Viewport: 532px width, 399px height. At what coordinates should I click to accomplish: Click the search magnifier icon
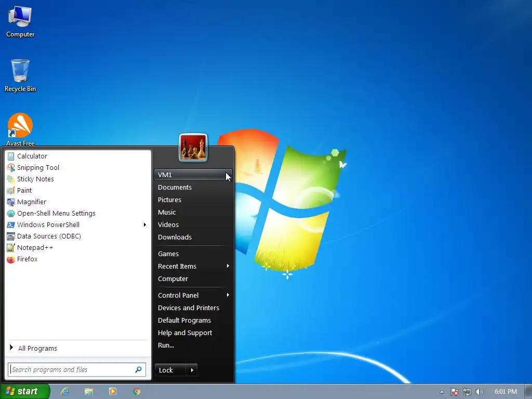(x=138, y=369)
